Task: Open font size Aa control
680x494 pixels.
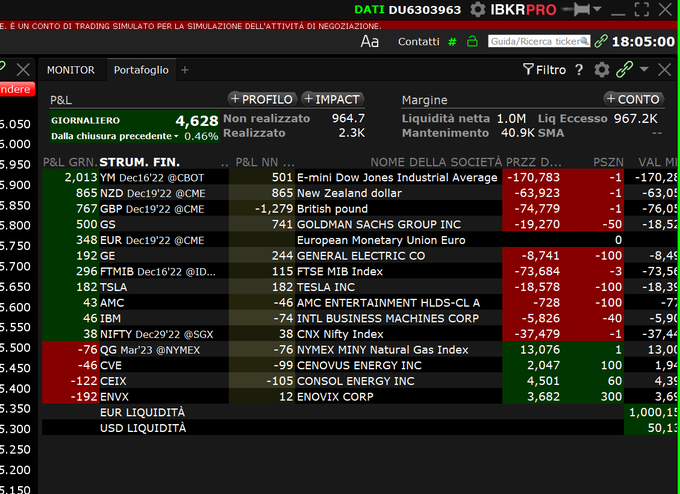Action: point(369,42)
